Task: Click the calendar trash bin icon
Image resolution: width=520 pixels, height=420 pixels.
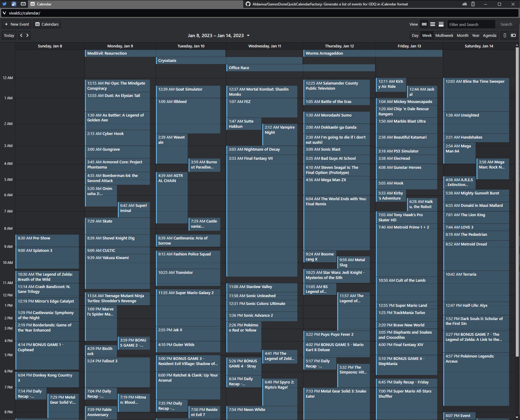Action: (x=505, y=35)
